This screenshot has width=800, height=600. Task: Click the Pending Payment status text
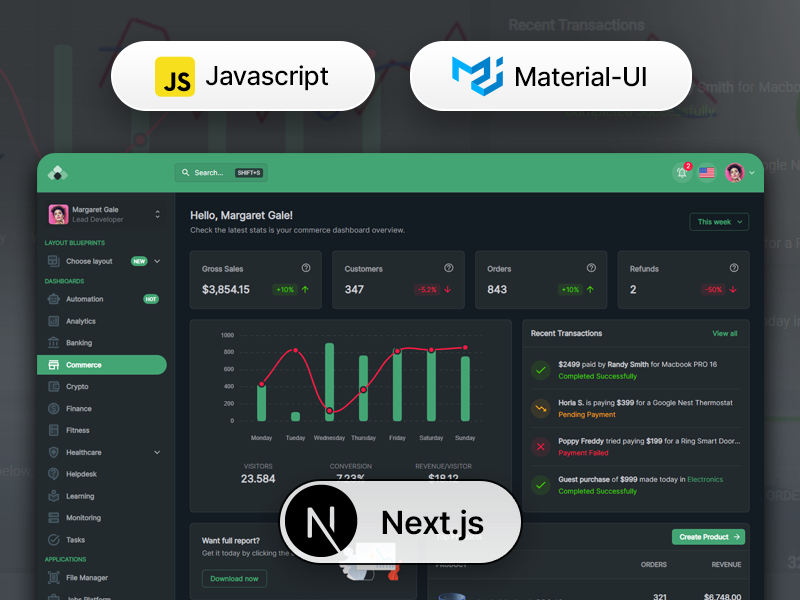click(587, 414)
